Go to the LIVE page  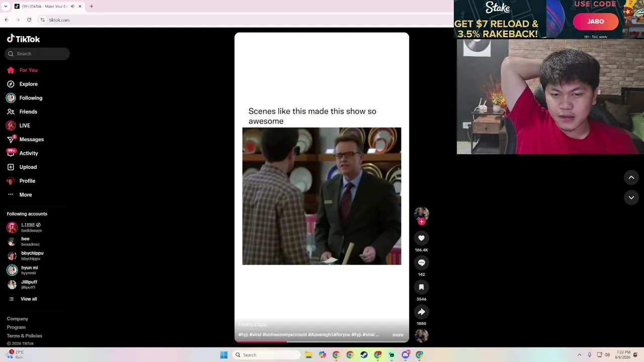[19, 126]
